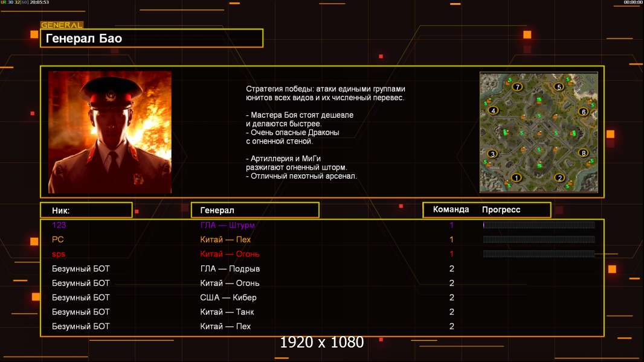The width and height of the screenshot is (644, 362).
Task: Select the player named sps
Action: [59, 254]
